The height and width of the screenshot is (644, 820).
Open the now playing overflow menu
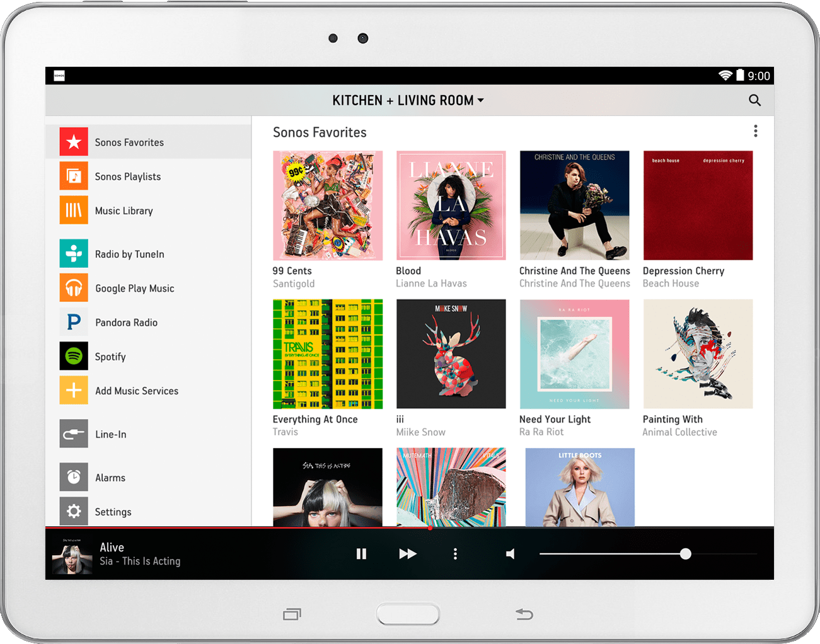click(x=455, y=554)
